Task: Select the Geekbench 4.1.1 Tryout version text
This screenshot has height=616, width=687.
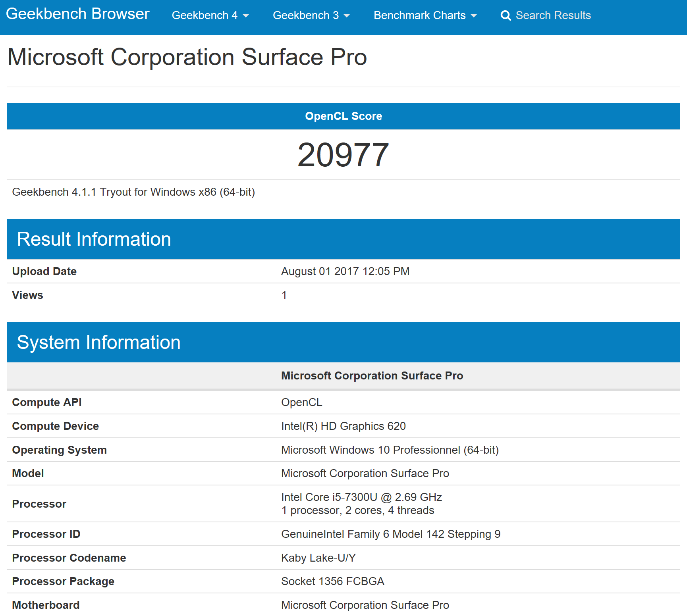Action: [x=133, y=192]
